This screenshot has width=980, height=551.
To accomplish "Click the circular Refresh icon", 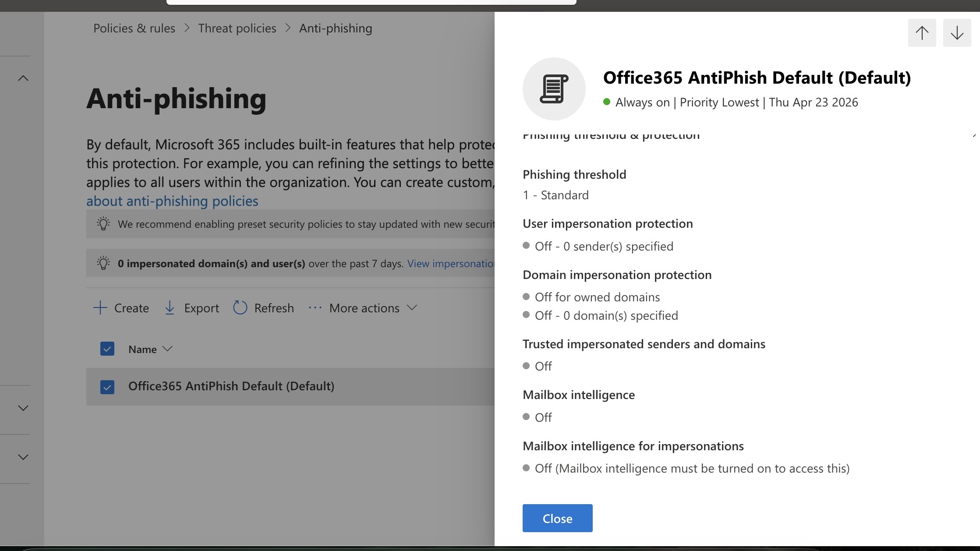I will [240, 307].
